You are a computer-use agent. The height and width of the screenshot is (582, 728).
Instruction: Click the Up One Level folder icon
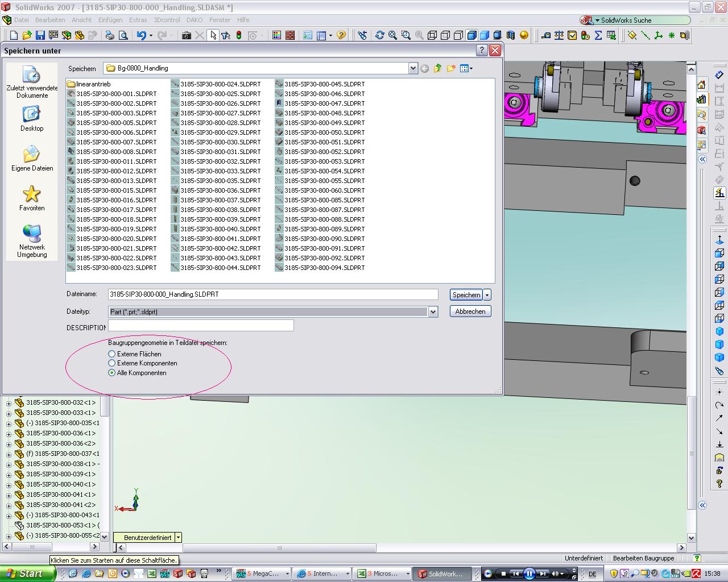pos(437,68)
